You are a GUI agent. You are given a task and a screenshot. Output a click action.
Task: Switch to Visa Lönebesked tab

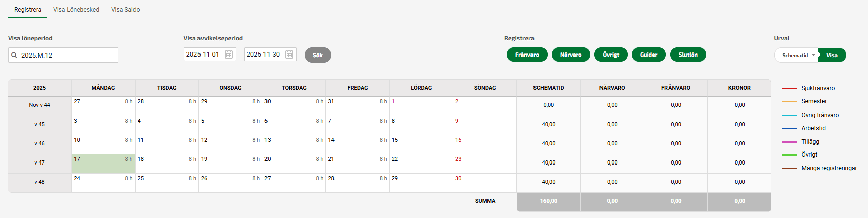pyautogui.click(x=76, y=10)
